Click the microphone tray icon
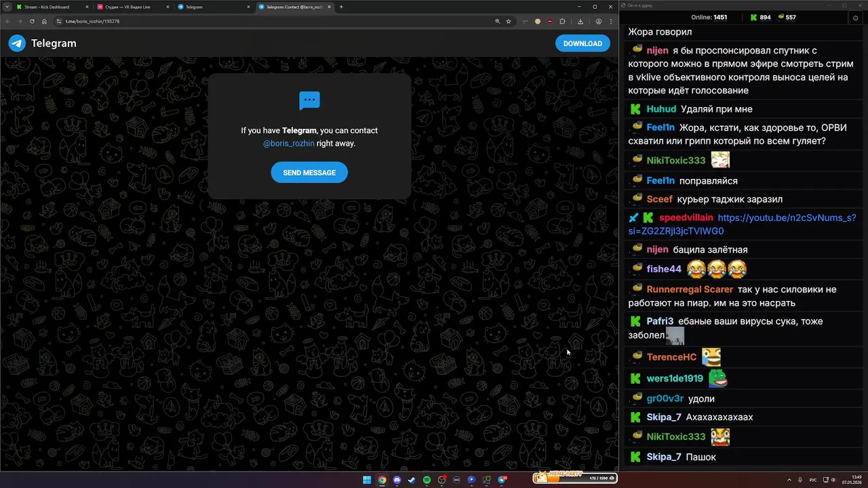Screen dimensions: 868x488 click(800, 480)
